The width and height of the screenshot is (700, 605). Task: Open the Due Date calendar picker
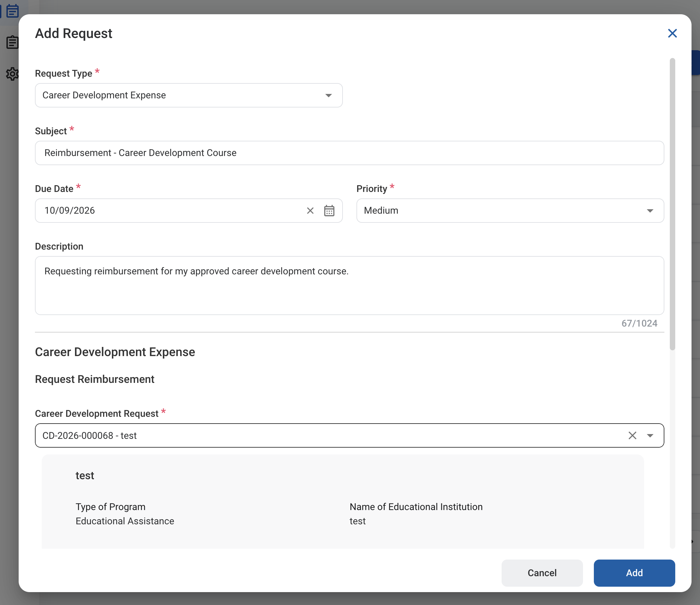click(x=329, y=211)
